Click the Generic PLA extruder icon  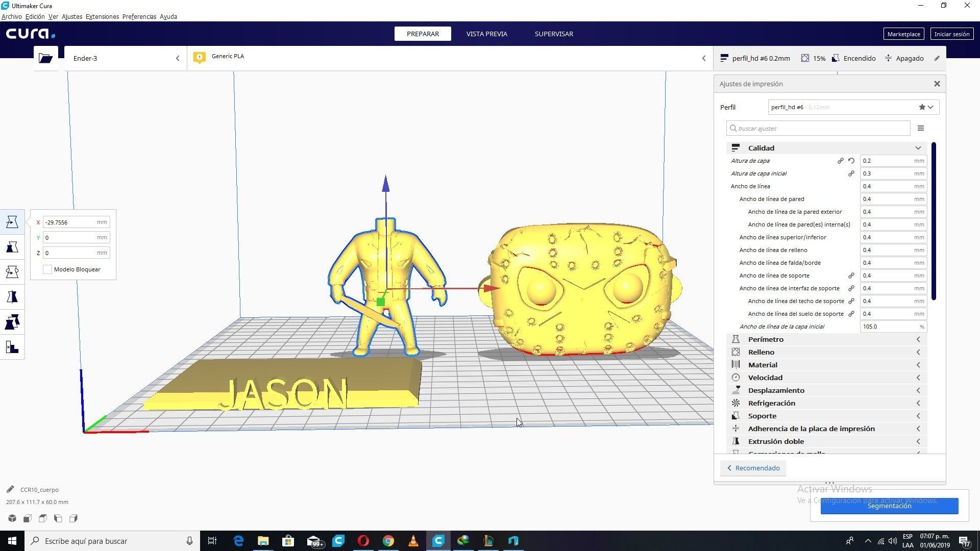tap(200, 57)
